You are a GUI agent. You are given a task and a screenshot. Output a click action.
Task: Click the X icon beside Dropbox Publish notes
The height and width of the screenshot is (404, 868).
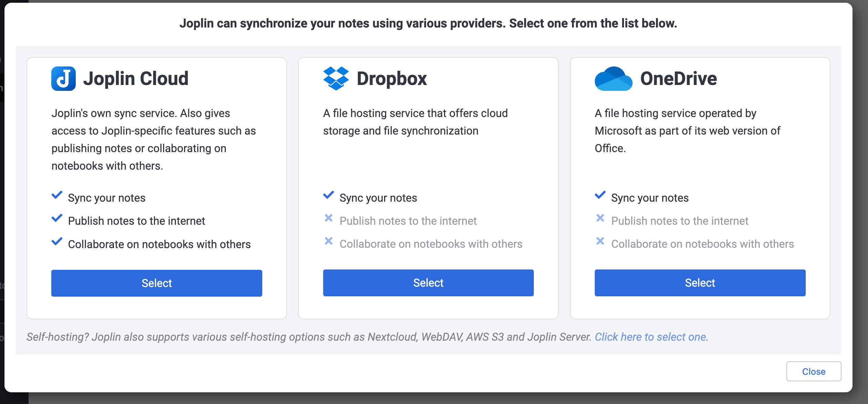coord(329,218)
